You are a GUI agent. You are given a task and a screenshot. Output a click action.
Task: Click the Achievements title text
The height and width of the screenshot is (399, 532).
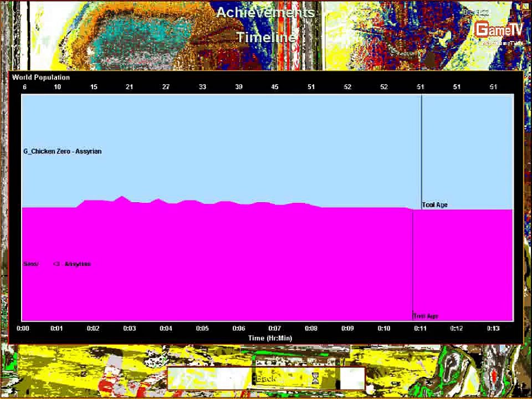coord(265,13)
